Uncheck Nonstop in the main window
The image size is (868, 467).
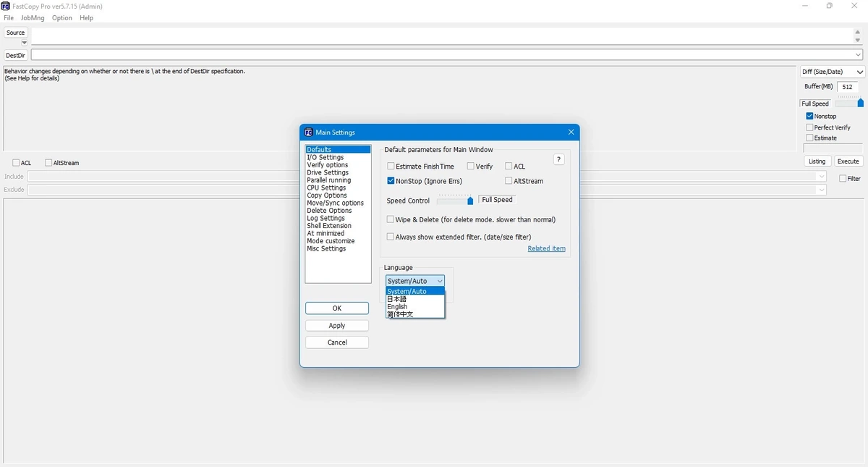point(810,116)
